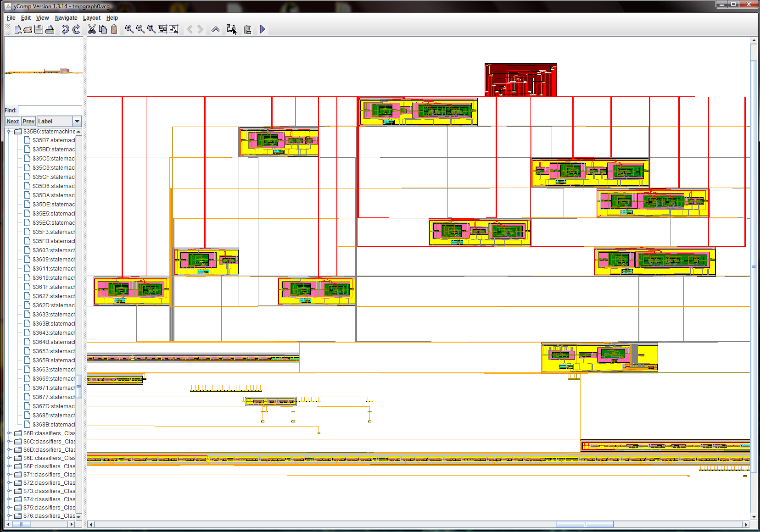The width and height of the screenshot is (760, 532).
Task: Paste using the clipboard icon
Action: click(114, 29)
